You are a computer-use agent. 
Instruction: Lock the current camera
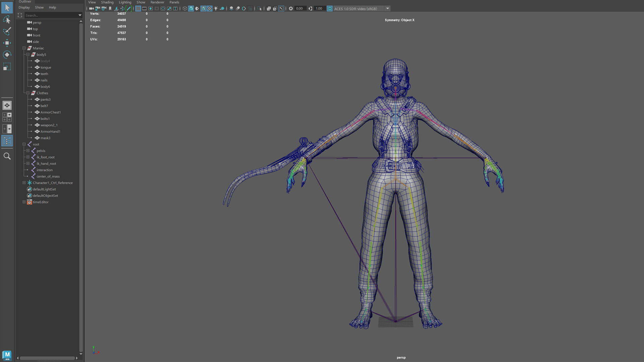point(98,8)
